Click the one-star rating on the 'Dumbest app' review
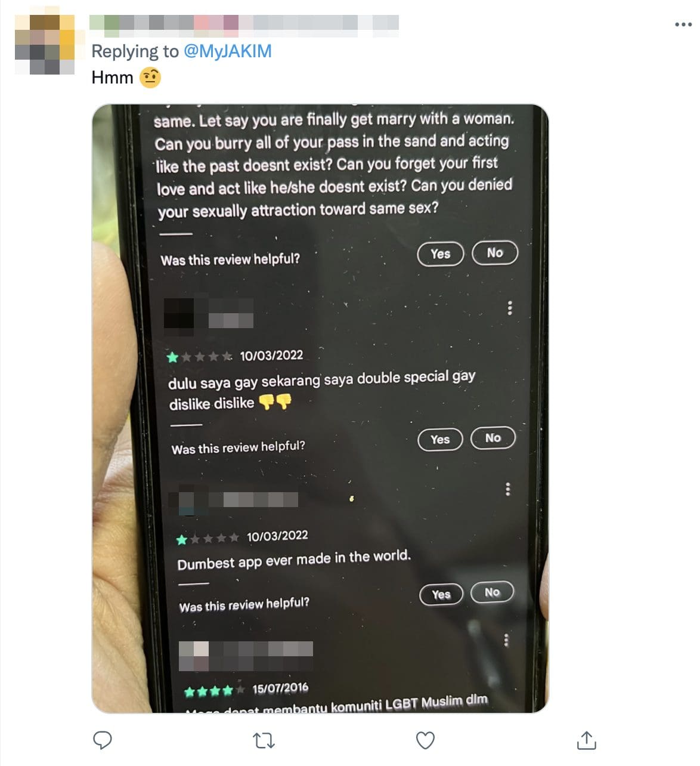This screenshot has height=766, width=700. (x=207, y=539)
